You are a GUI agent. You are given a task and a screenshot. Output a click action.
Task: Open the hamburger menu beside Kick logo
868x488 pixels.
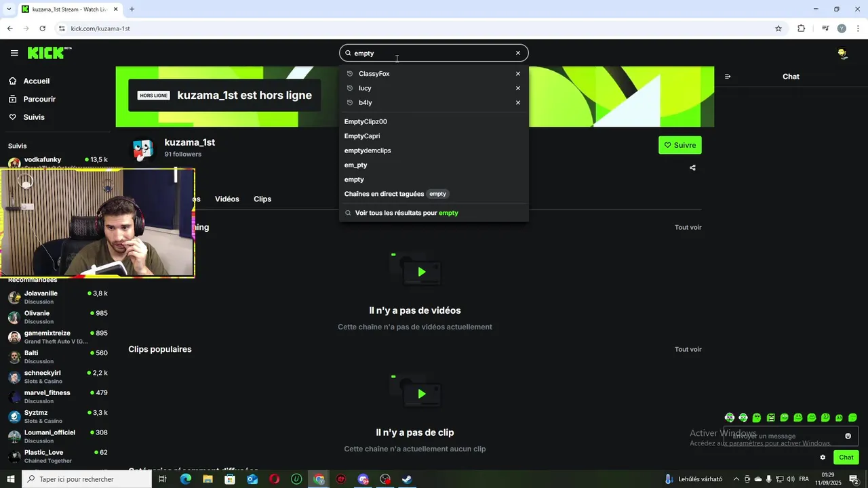(x=14, y=53)
